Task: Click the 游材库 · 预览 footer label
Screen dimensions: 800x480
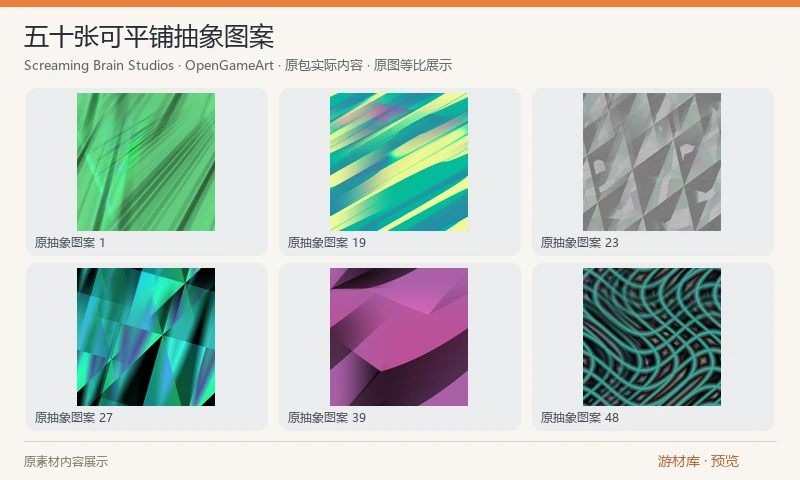Action: point(698,462)
